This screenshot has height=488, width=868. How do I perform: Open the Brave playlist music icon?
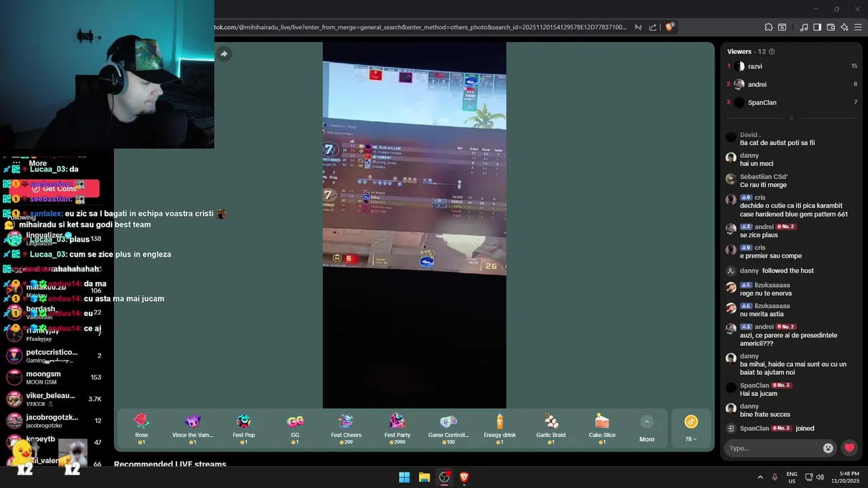[x=804, y=27]
